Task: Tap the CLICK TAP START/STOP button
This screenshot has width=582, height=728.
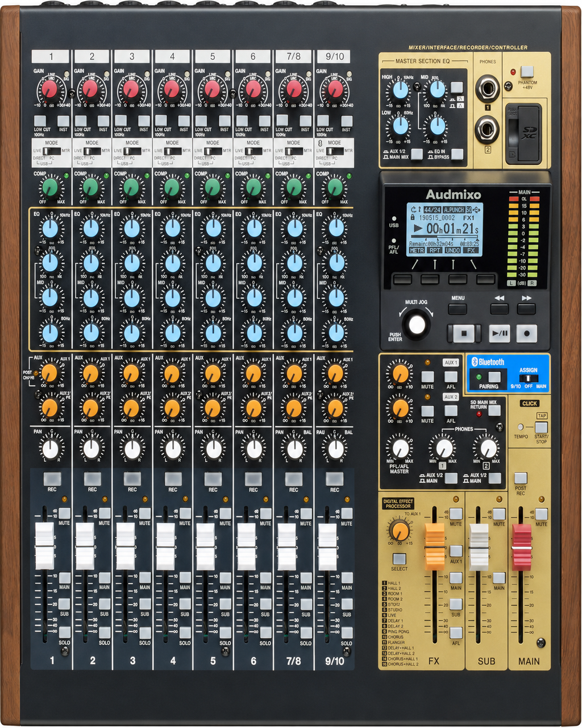Action: click(x=541, y=427)
